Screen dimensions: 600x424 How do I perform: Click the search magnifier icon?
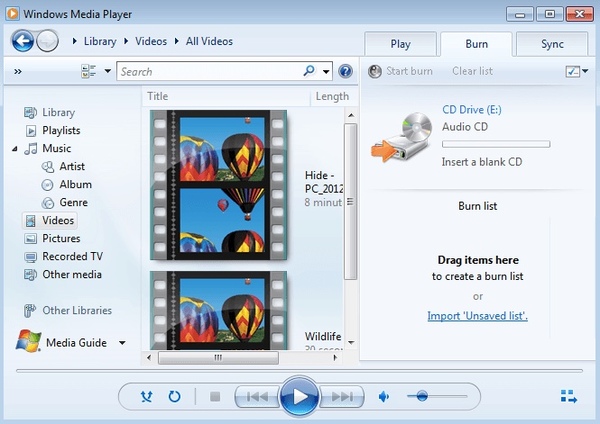click(309, 71)
